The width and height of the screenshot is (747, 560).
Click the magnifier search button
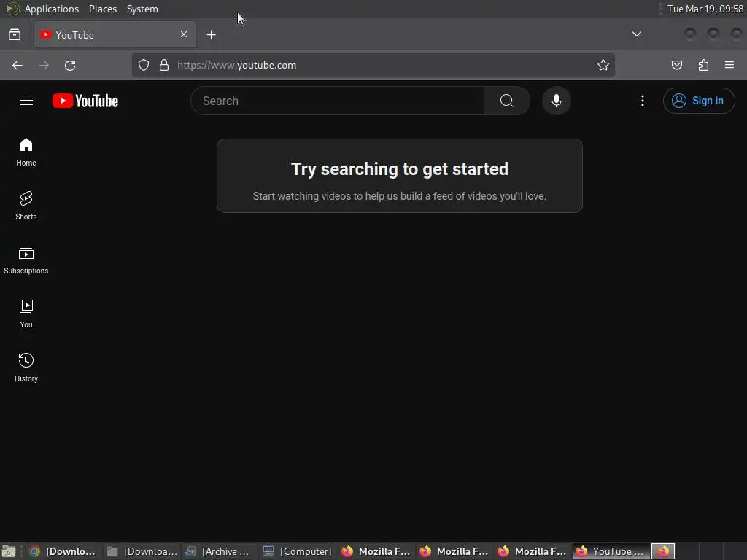(x=507, y=101)
